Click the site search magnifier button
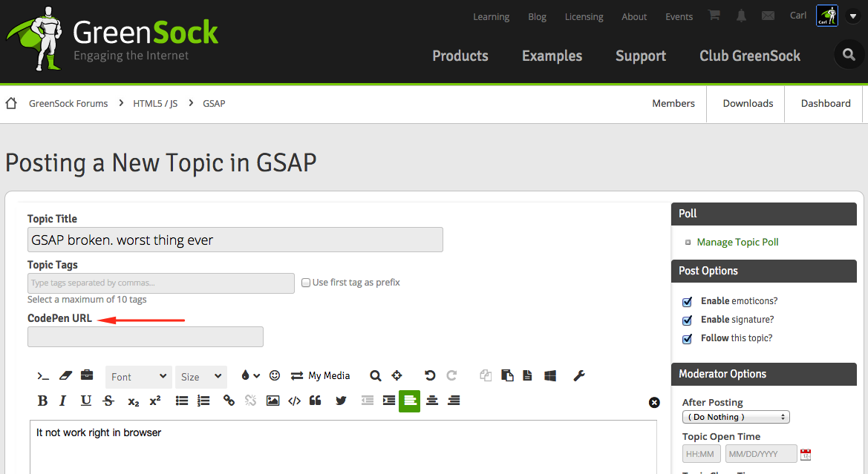This screenshot has width=868, height=474. pos(849,55)
